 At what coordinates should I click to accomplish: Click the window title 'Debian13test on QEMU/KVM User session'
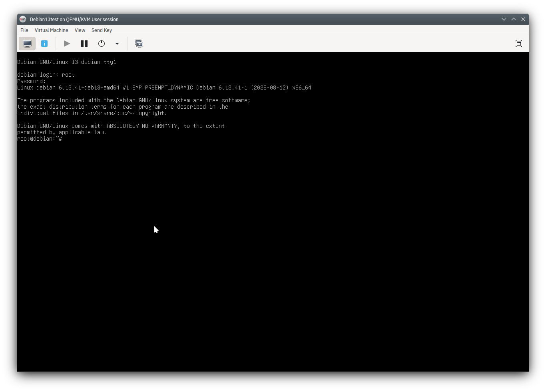(x=74, y=19)
